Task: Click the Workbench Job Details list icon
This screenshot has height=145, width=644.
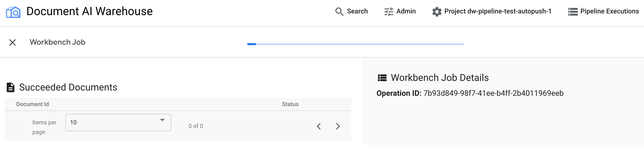Action: point(382,78)
